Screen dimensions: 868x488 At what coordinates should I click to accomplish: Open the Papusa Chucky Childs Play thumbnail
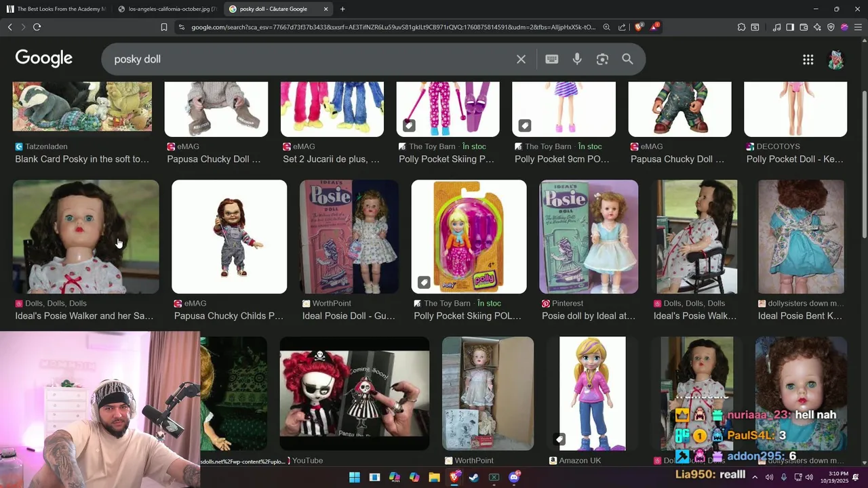(229, 237)
